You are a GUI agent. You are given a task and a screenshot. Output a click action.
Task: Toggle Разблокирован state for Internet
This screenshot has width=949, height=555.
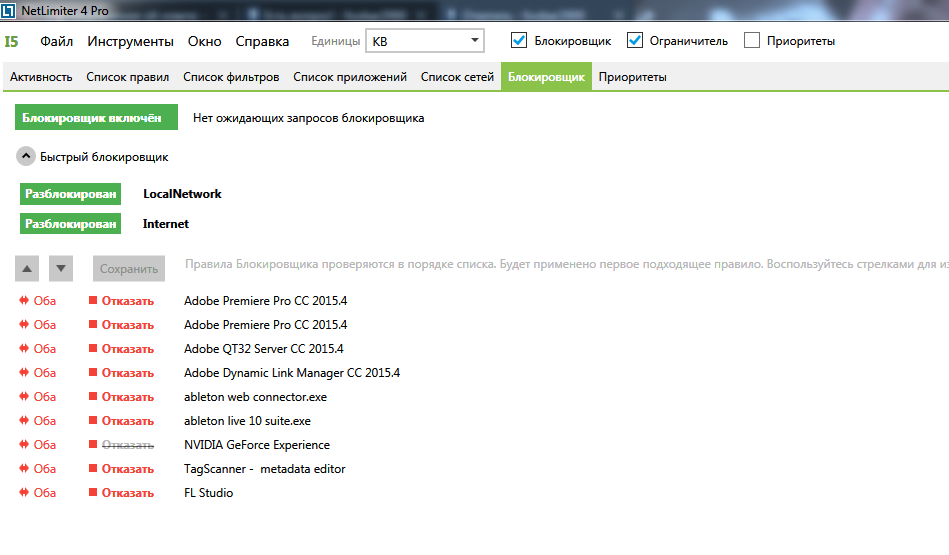[x=70, y=223]
